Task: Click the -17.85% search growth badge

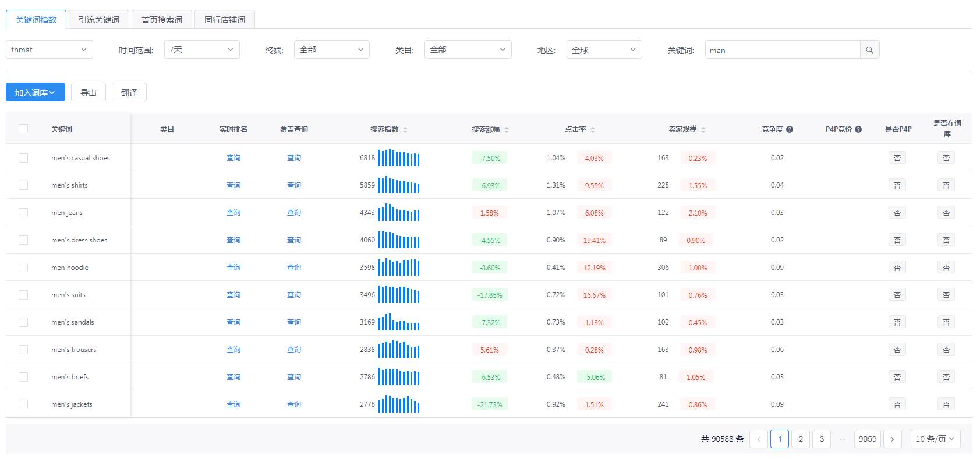Action: [490, 295]
